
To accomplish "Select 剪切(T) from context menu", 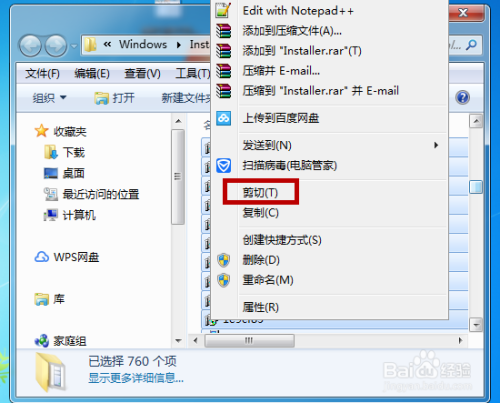I will 260,192.
